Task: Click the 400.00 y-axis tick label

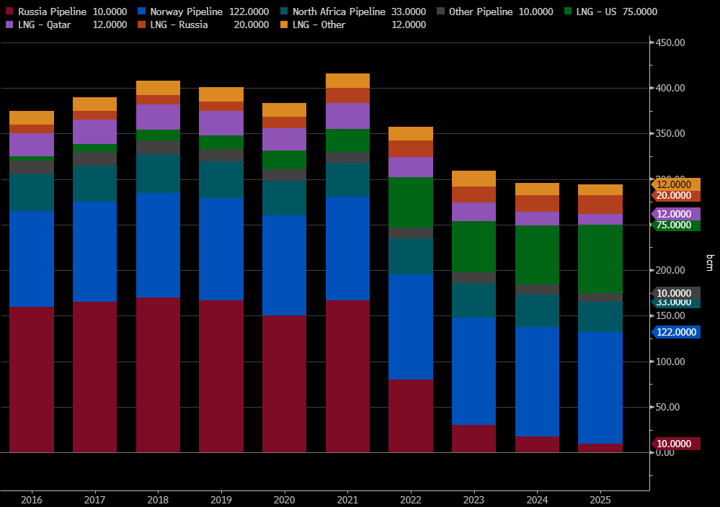Action: 670,88
